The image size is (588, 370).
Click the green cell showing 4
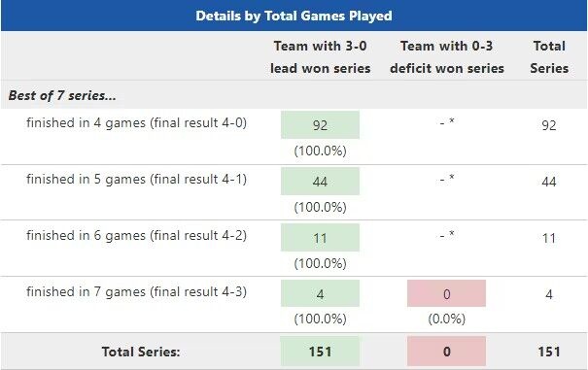coord(320,293)
